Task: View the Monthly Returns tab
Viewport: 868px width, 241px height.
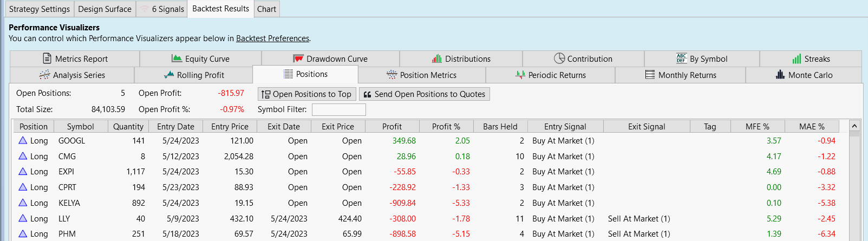Action: pyautogui.click(x=680, y=75)
